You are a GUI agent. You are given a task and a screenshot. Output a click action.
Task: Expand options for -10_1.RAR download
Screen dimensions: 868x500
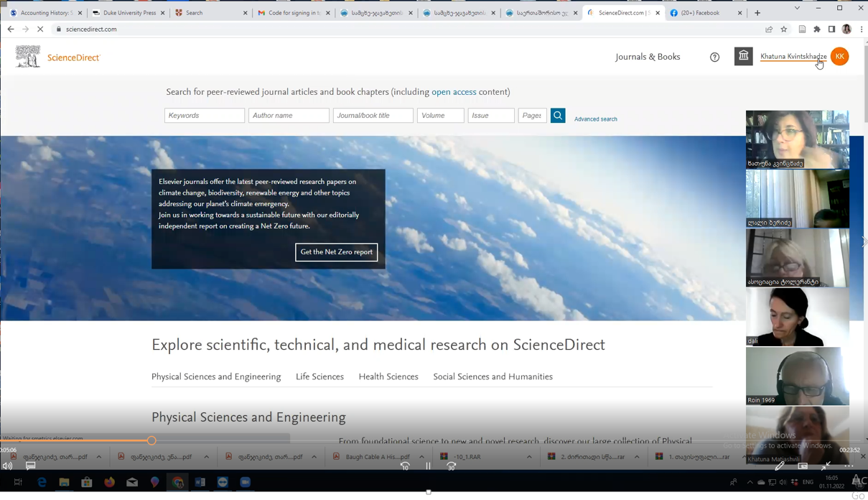(x=529, y=457)
